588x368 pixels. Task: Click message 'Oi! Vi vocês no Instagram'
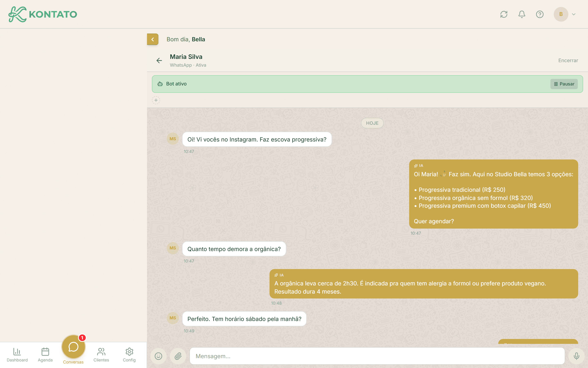[x=257, y=139]
